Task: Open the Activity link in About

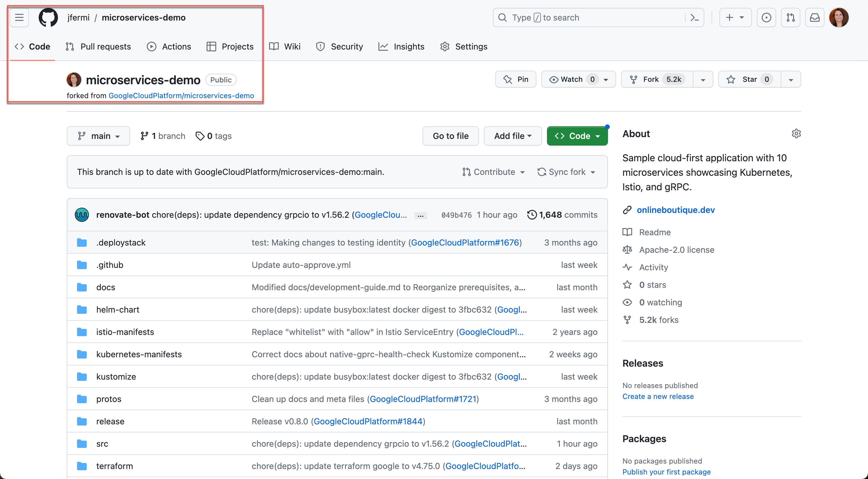Action: [x=653, y=267]
